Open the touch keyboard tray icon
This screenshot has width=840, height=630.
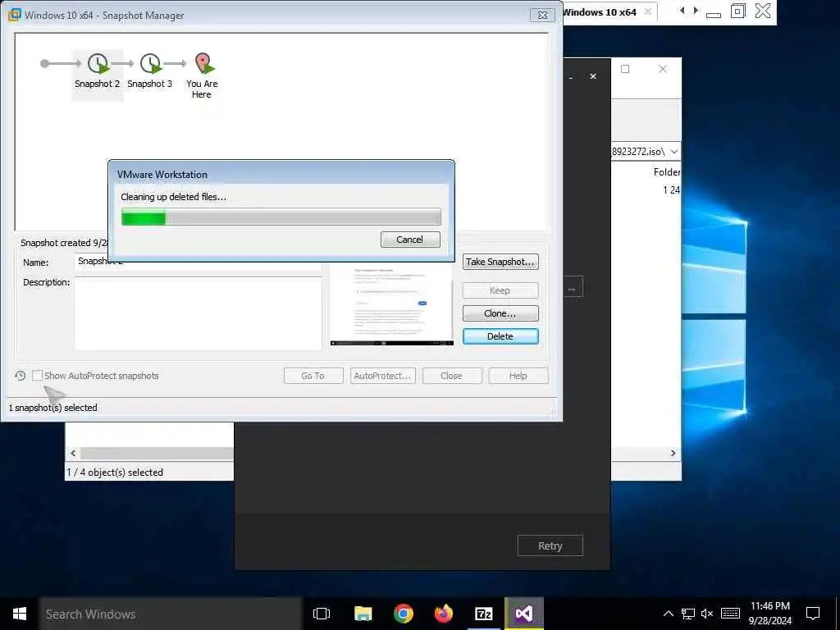tap(730, 614)
